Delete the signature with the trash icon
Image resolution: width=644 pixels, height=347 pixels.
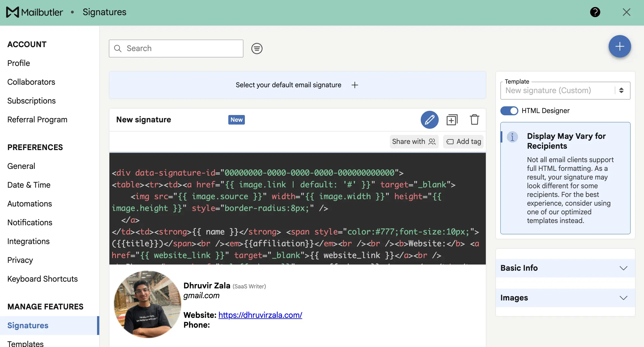pos(474,120)
